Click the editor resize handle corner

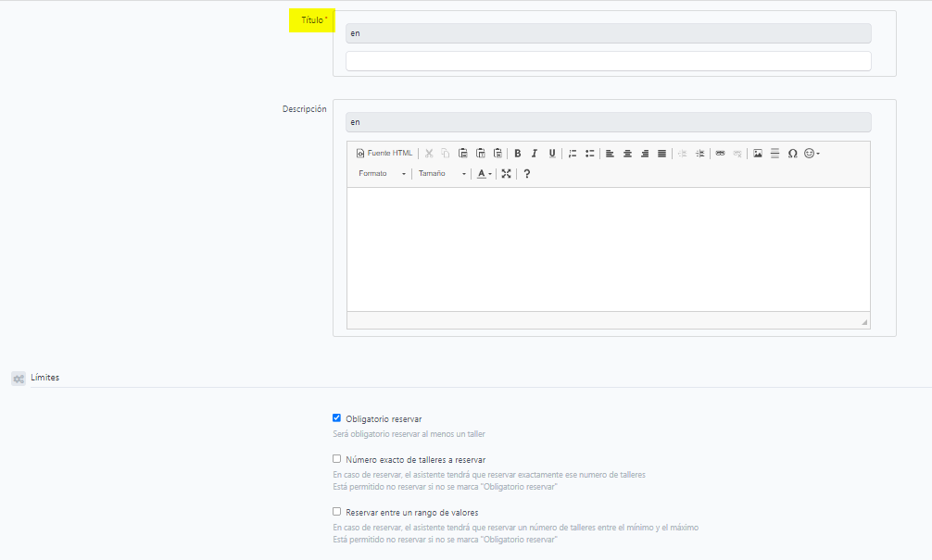tap(864, 322)
